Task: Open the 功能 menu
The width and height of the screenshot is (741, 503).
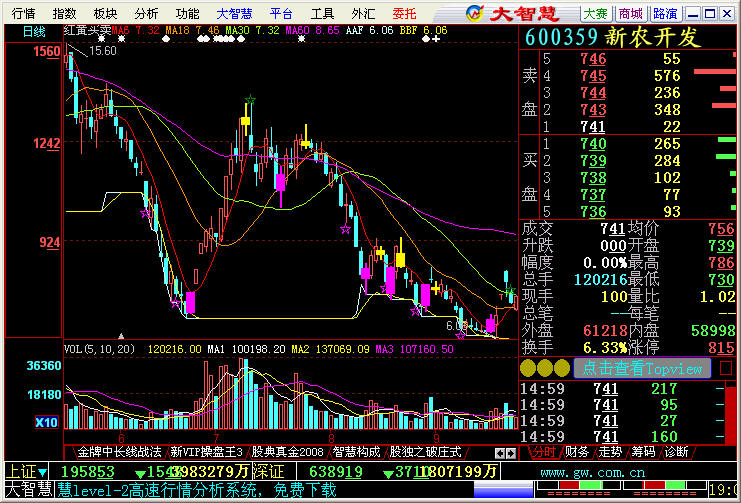Action: pyautogui.click(x=188, y=14)
